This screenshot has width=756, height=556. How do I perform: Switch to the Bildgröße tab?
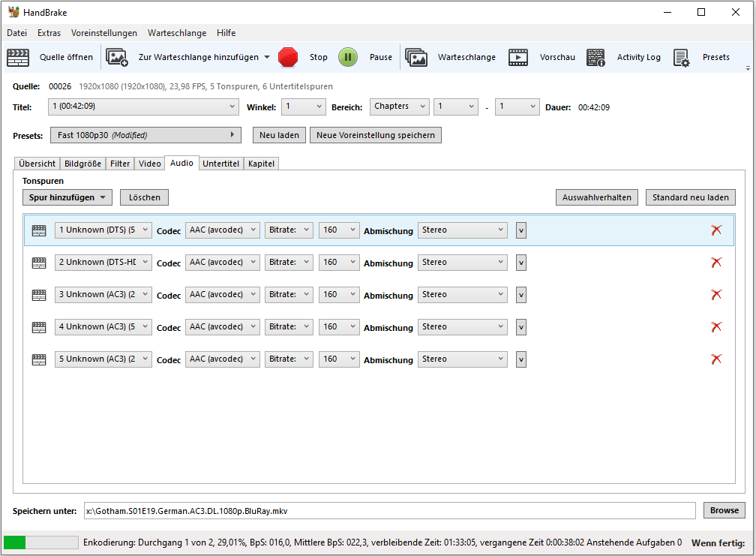pyautogui.click(x=83, y=164)
